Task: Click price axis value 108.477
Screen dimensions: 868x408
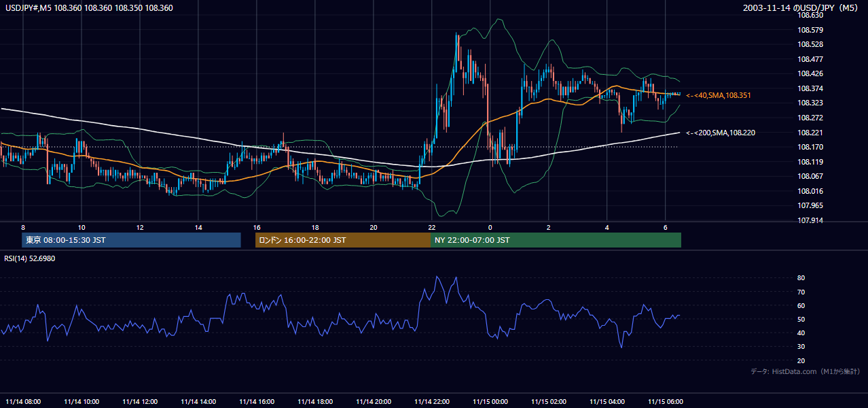Action: (x=810, y=59)
